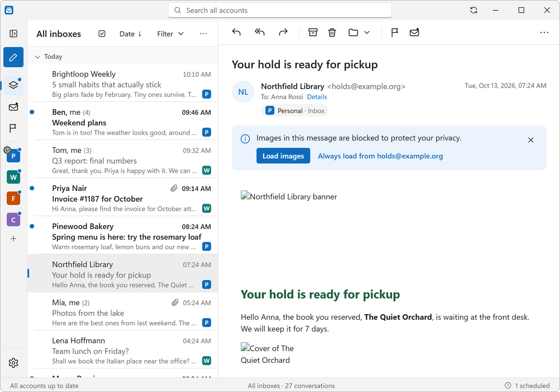Toggle unread dot on Weekend plans
The image size is (560, 392).
(32, 112)
